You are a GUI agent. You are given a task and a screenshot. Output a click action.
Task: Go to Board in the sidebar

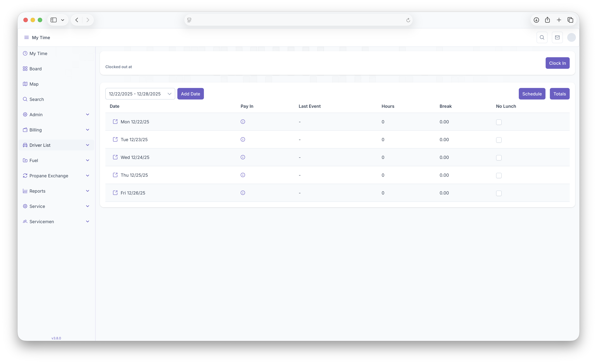(x=35, y=69)
